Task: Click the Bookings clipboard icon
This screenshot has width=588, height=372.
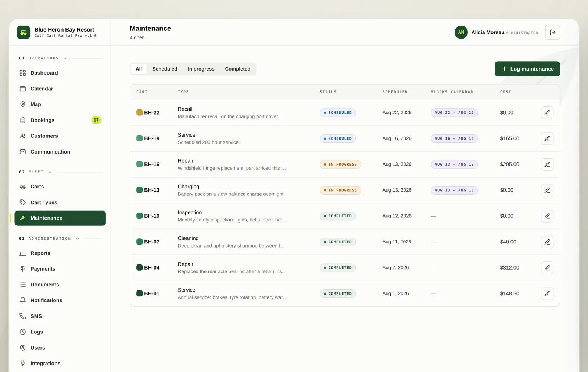Action: [x=23, y=120]
